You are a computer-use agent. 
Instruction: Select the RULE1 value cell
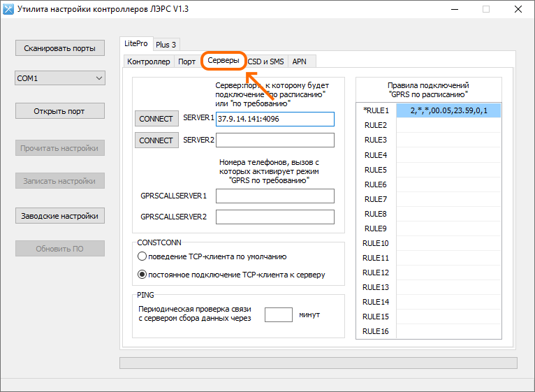(448, 110)
